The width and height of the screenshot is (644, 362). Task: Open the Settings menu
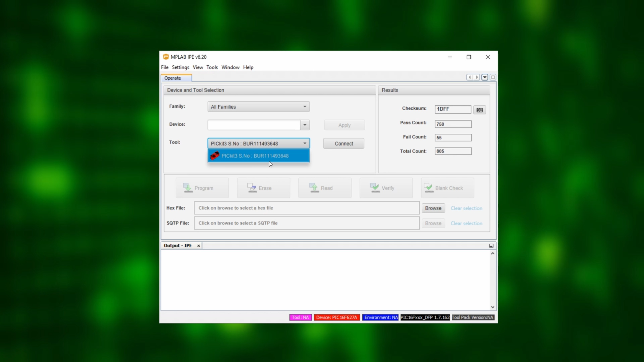(180, 67)
